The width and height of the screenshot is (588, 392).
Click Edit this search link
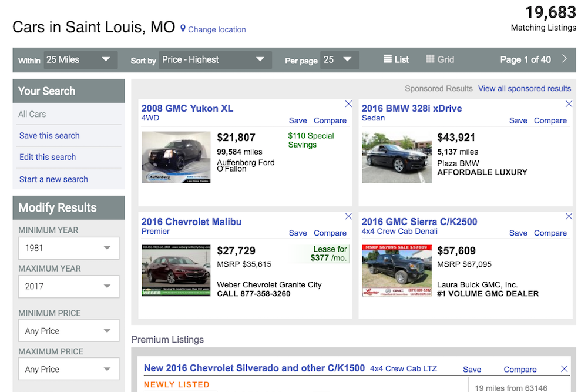[x=48, y=157]
